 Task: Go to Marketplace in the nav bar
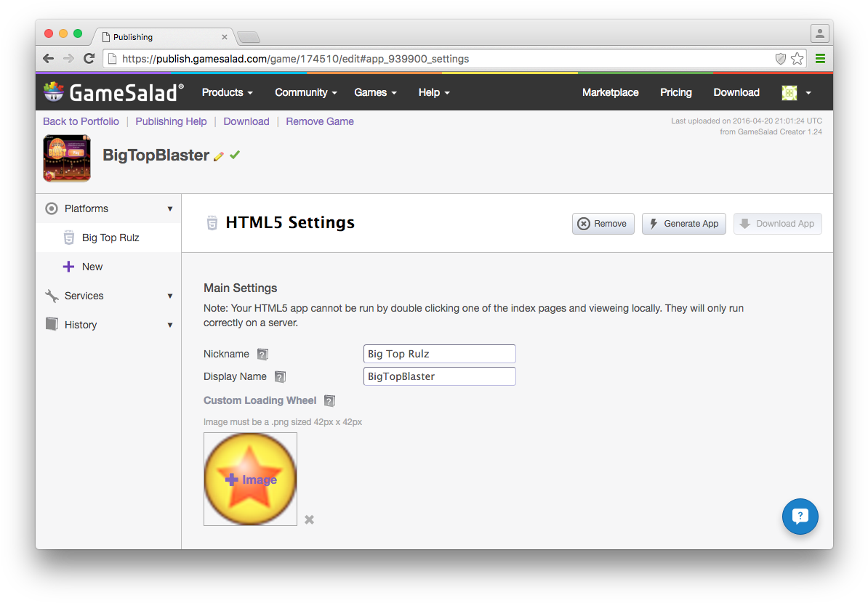610,92
